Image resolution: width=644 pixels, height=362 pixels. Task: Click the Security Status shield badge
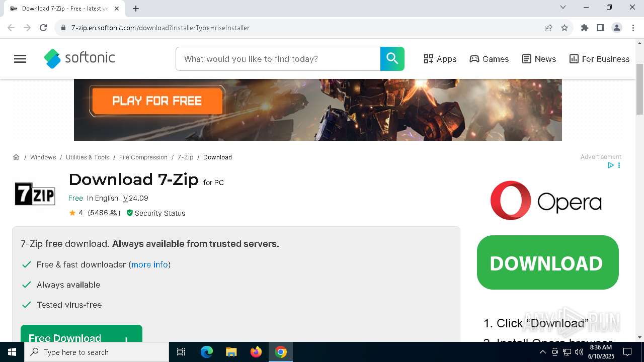(x=155, y=213)
